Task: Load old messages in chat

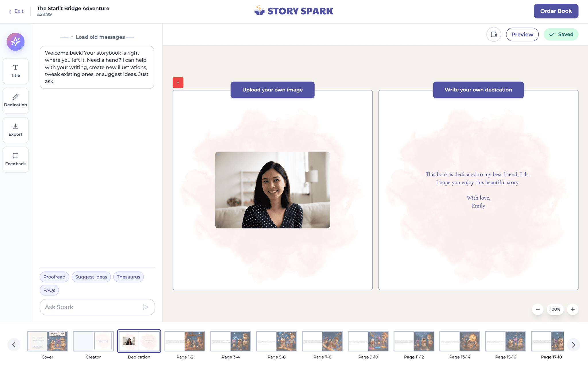Action: click(x=97, y=37)
